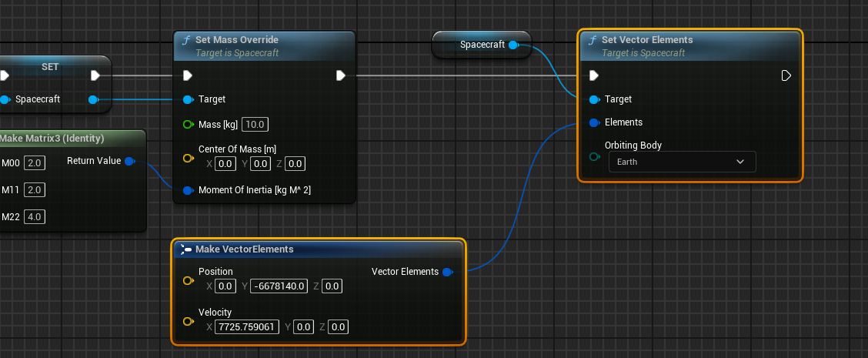This screenshot has height=358, width=868.
Task: Select the Set Mass Override node title
Action: (236, 40)
